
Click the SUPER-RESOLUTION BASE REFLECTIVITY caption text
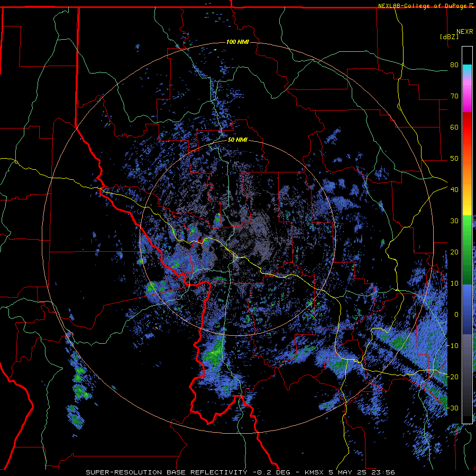coord(167,472)
